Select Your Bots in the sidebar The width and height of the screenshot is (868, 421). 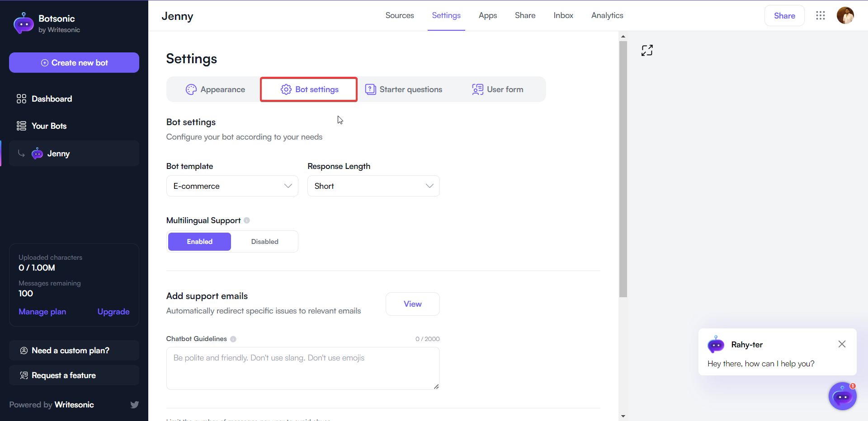click(x=48, y=126)
